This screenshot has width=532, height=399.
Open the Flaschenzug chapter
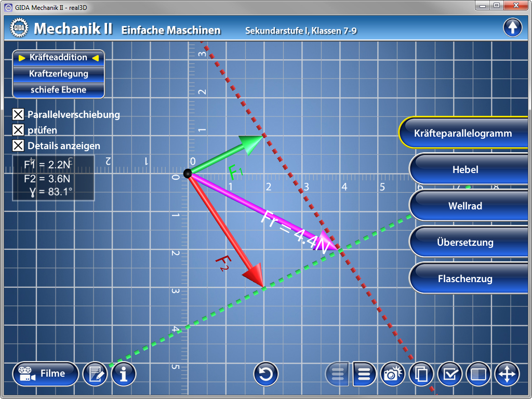[465, 279]
